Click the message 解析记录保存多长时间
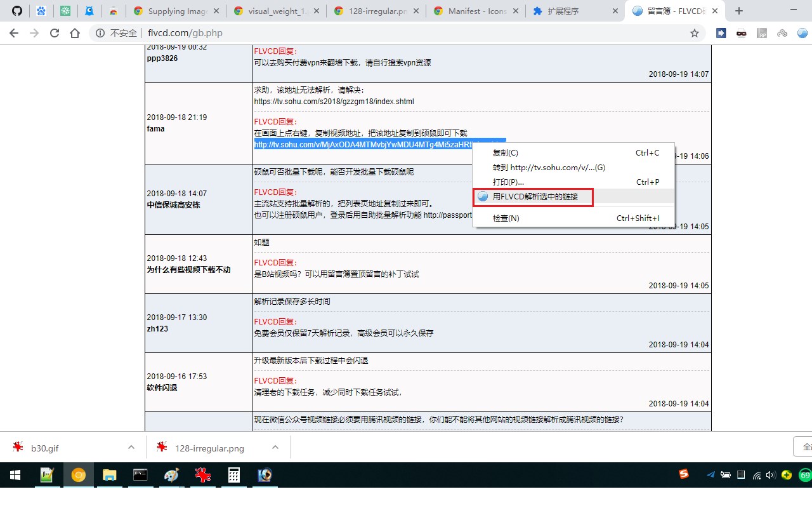The image size is (812, 508). (x=292, y=302)
